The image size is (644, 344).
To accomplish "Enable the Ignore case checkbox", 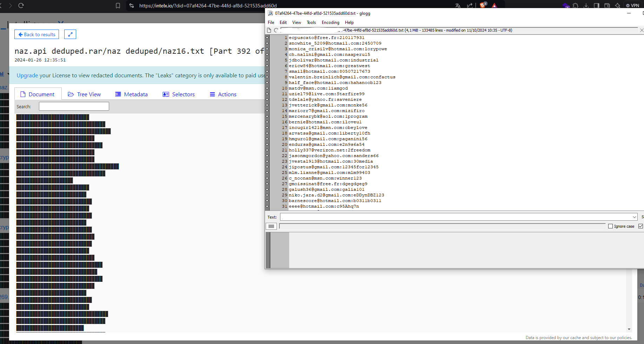I will tap(610, 226).
